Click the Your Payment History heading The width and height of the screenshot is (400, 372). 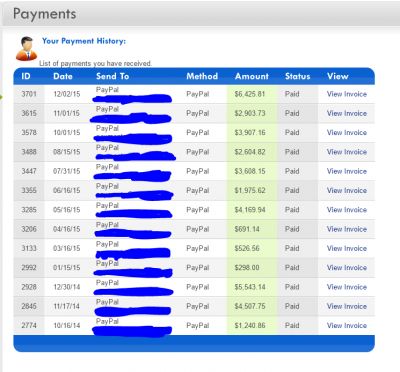(x=84, y=41)
